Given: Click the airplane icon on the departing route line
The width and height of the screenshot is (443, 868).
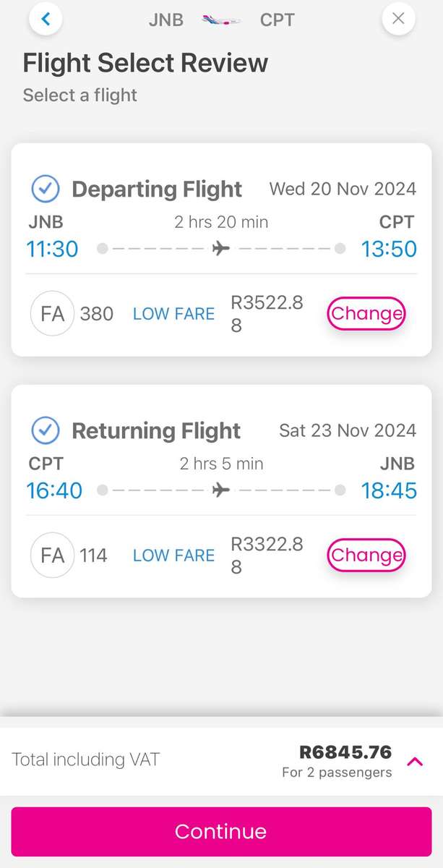Looking at the screenshot, I should pos(221,247).
